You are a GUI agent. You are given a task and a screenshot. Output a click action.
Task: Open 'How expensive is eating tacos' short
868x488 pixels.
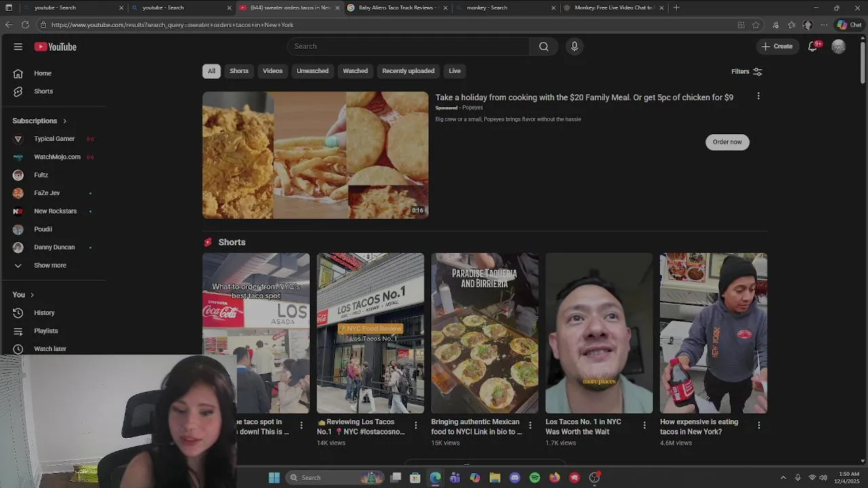click(713, 333)
